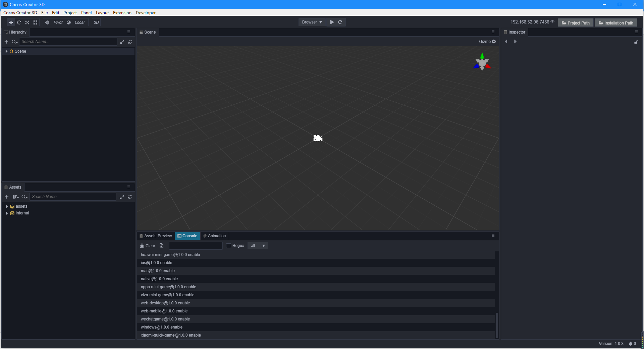Add a new asset in Assets

[x=6, y=197]
